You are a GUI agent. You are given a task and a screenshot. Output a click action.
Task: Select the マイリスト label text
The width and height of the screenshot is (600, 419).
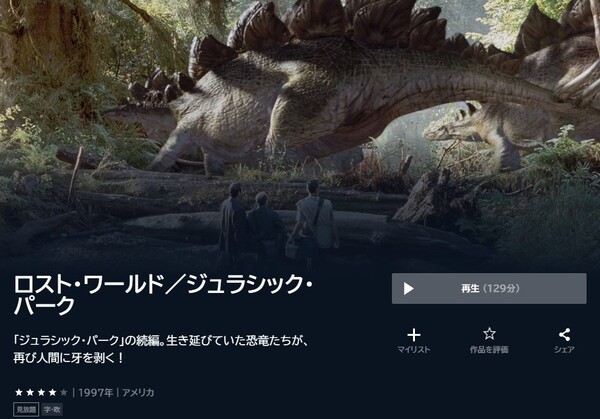(414, 349)
